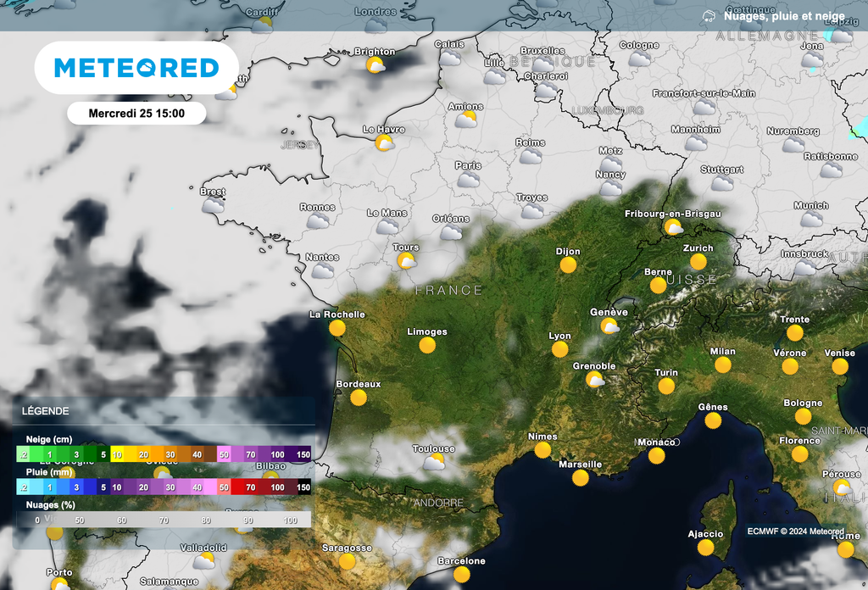Select the weather icon over Marseille
The height and width of the screenshot is (590, 868).
pyautogui.click(x=581, y=476)
